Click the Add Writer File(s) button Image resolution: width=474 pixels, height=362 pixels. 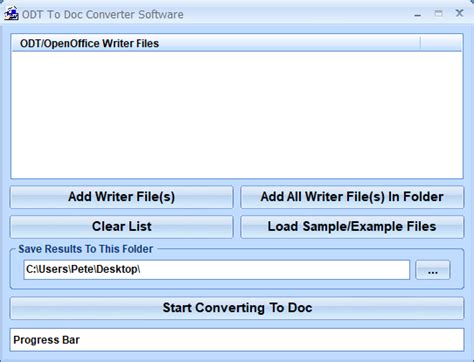tap(122, 197)
